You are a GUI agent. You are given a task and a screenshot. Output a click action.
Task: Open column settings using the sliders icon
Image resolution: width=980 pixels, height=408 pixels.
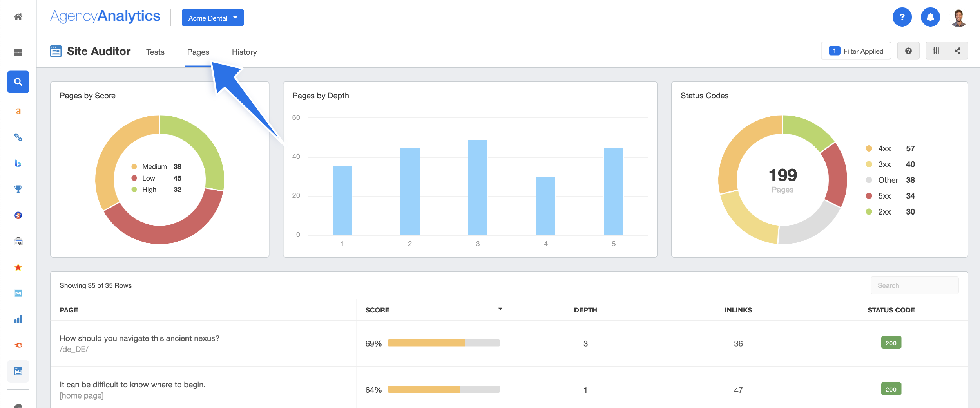(x=937, y=51)
